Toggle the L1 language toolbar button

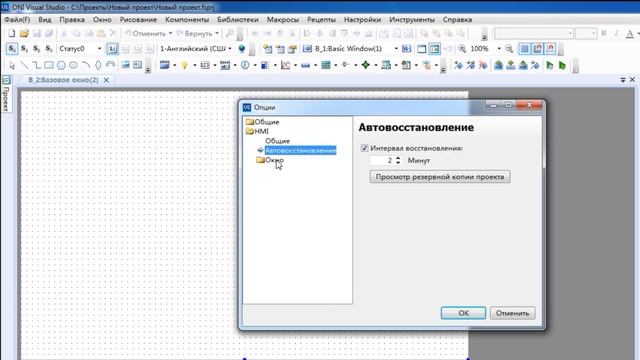click(112, 49)
